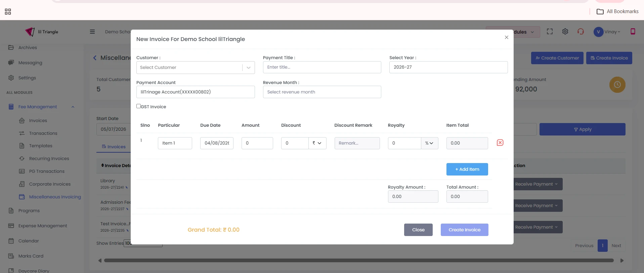Switch to the Invoices tab
This screenshot has height=273, width=644.
pos(114,147)
